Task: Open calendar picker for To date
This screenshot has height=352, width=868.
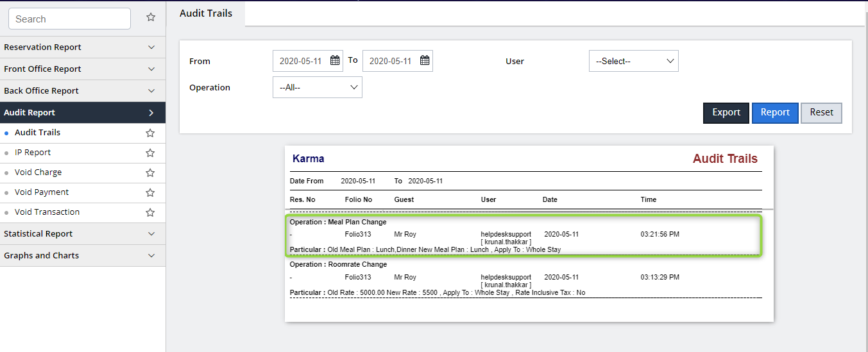Action: coord(425,61)
